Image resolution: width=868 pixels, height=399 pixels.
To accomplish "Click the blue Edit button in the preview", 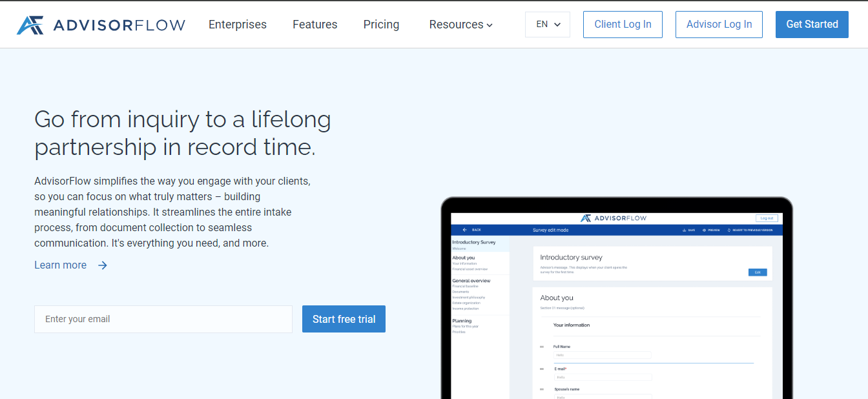I will point(758,272).
